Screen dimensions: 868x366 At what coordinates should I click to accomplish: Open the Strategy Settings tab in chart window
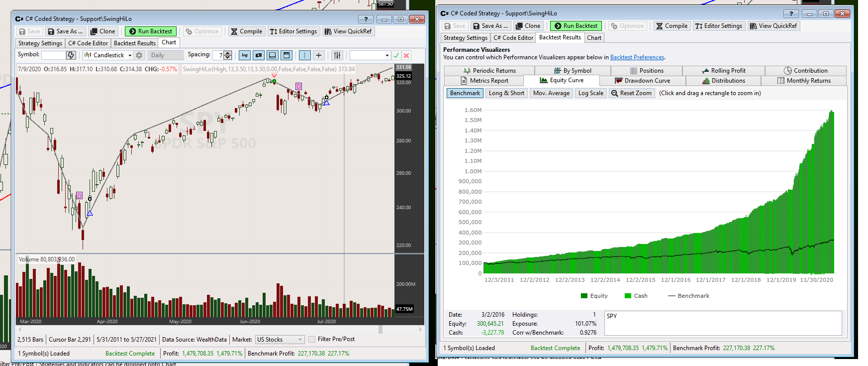click(x=40, y=43)
